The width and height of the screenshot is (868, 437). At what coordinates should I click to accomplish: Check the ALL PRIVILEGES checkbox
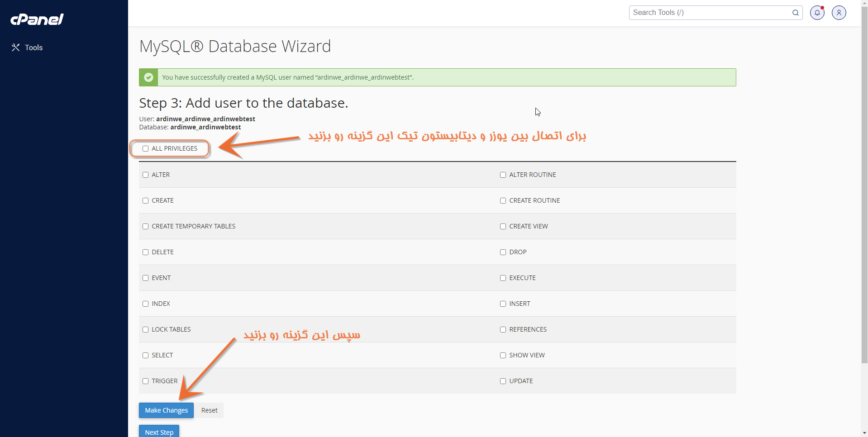click(x=145, y=148)
